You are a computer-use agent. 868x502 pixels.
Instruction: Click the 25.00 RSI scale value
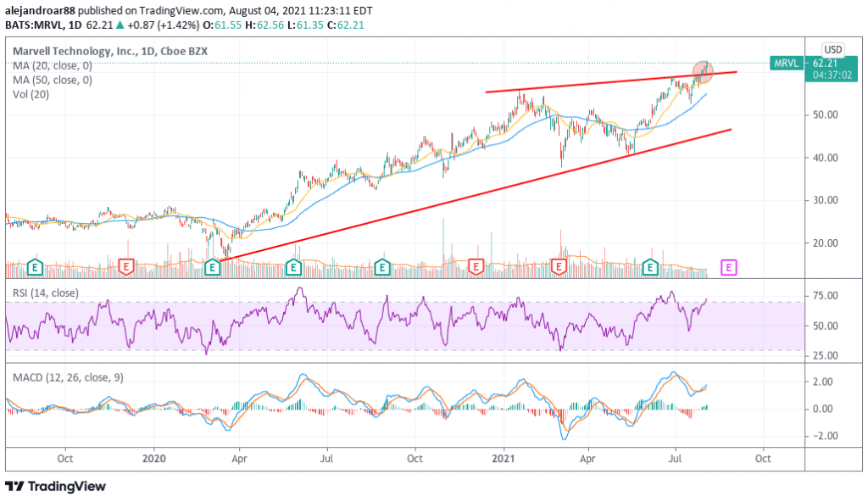tap(825, 355)
